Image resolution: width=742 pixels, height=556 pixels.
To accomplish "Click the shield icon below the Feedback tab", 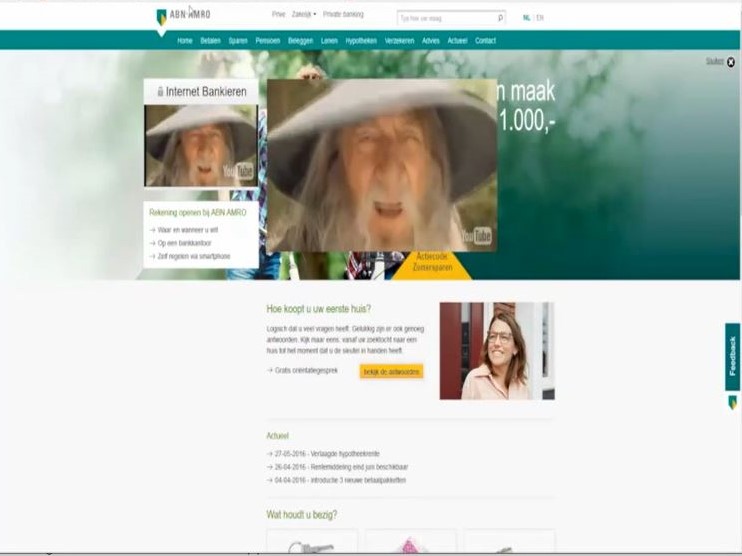I will 732,402.
